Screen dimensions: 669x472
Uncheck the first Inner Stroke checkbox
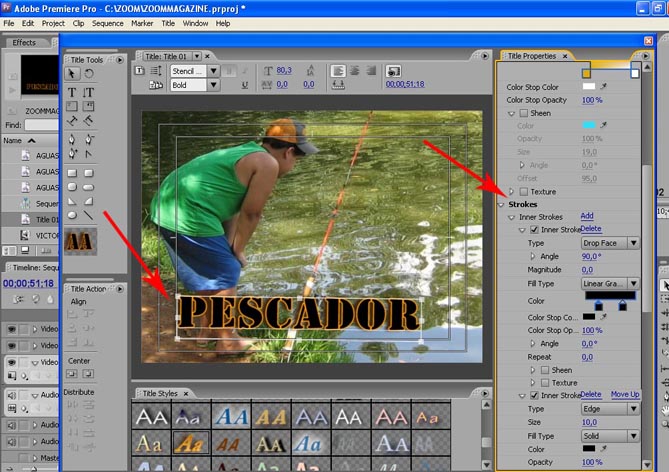tap(534, 229)
